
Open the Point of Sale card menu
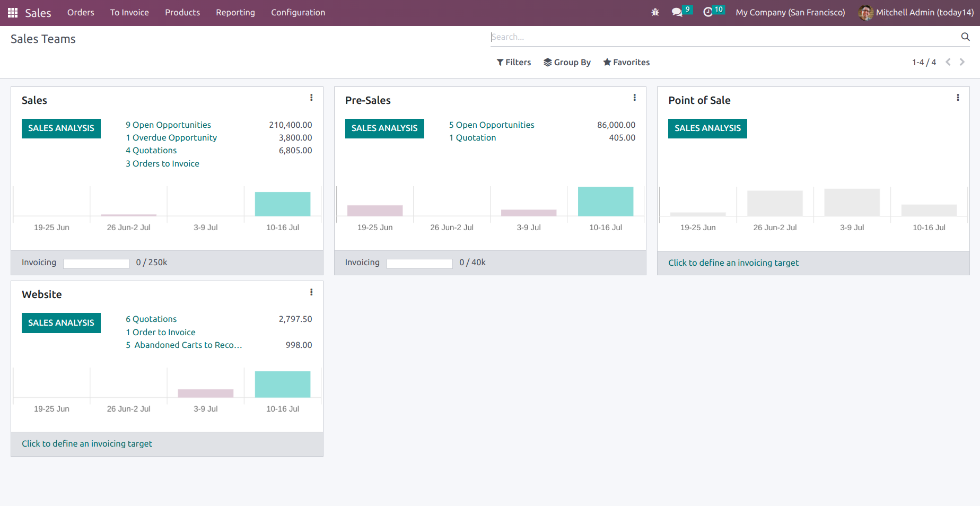[958, 98]
